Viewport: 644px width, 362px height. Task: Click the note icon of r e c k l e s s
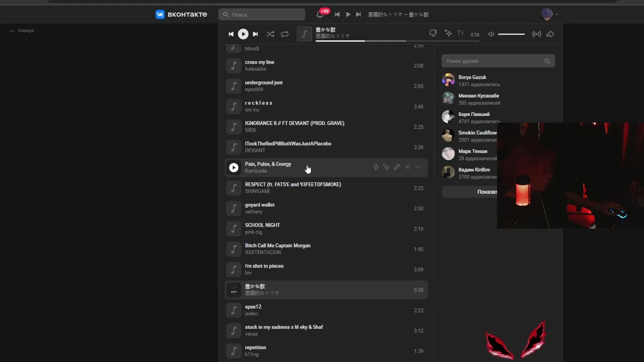pyautogui.click(x=233, y=106)
